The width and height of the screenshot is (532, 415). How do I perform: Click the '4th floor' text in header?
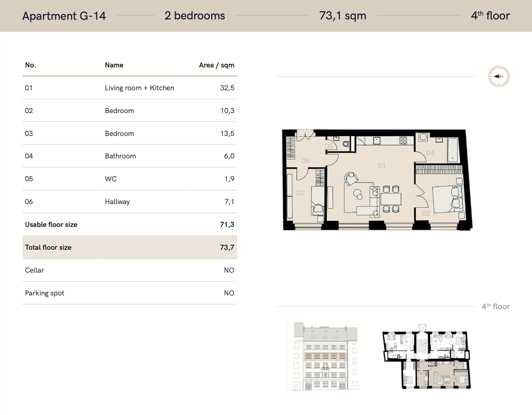click(x=491, y=16)
